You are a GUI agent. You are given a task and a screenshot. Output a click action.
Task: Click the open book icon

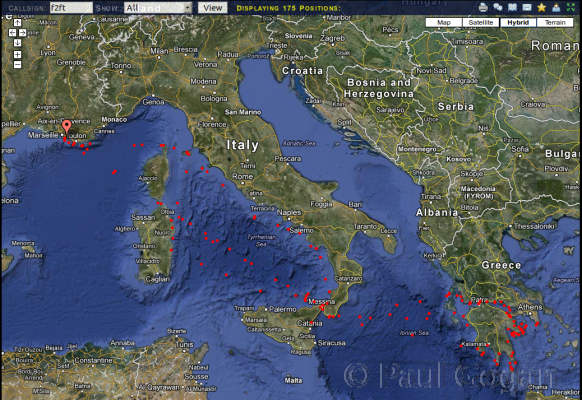512,7
